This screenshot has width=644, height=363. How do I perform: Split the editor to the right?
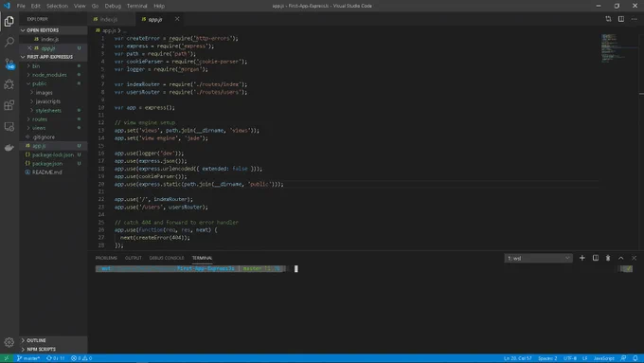pyautogui.click(x=621, y=19)
